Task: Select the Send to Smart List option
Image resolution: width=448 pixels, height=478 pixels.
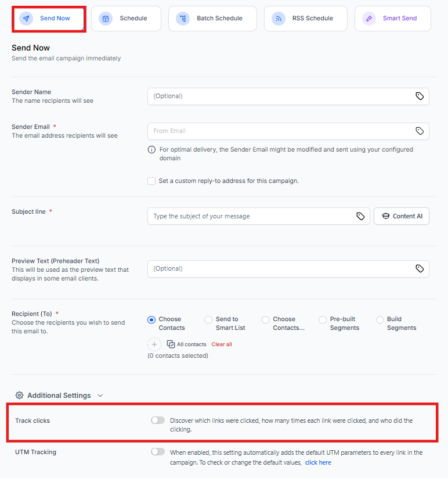Action: pyautogui.click(x=208, y=319)
